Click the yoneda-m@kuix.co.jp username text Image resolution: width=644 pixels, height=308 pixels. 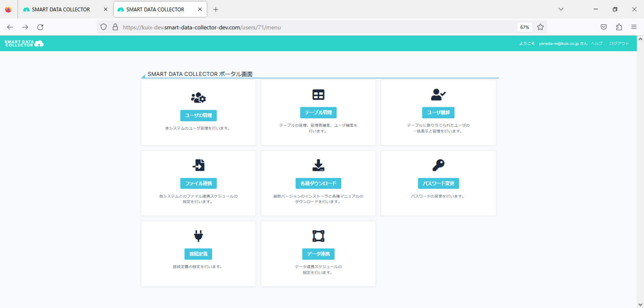click(559, 44)
